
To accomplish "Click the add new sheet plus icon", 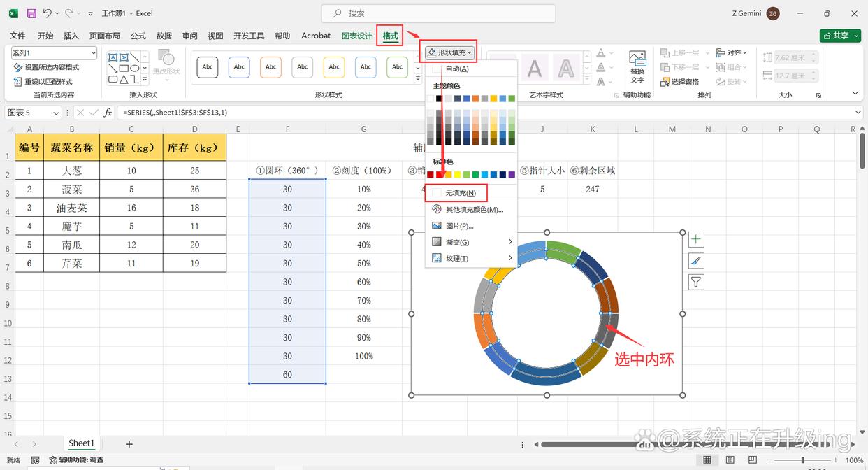I will pos(129,444).
